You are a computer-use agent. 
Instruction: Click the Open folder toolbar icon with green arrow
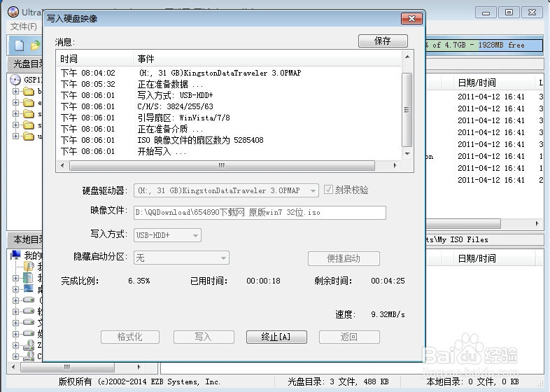(36, 45)
